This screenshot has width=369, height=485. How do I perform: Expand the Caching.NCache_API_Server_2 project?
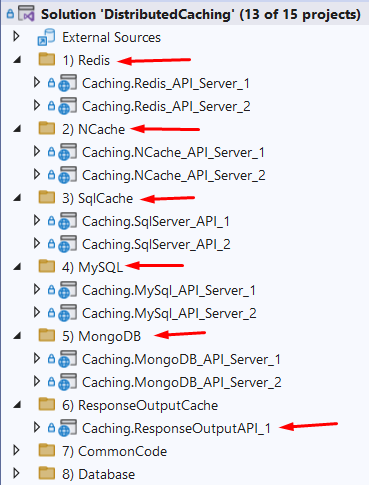(37, 174)
